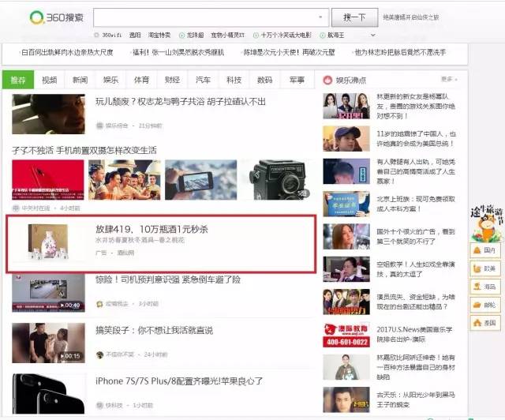Open the 军事 news tab
This screenshot has height=420, width=505.
pos(296,80)
